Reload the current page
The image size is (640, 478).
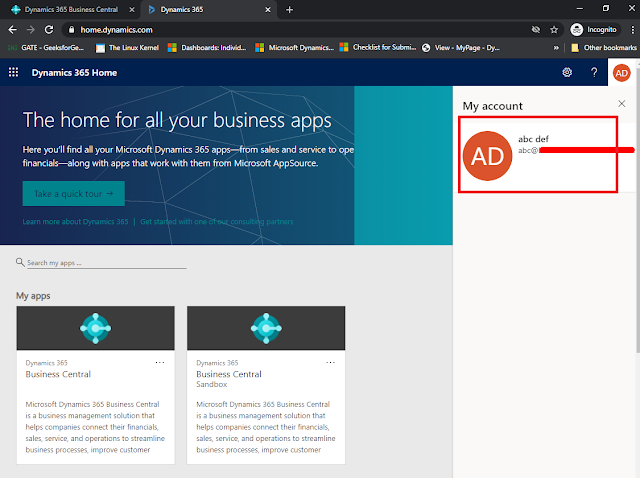49,30
